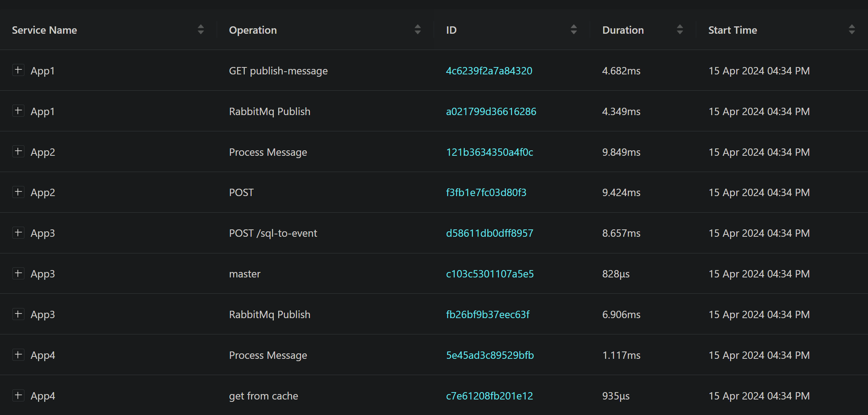Click the 4.682ms duration value

(x=621, y=71)
